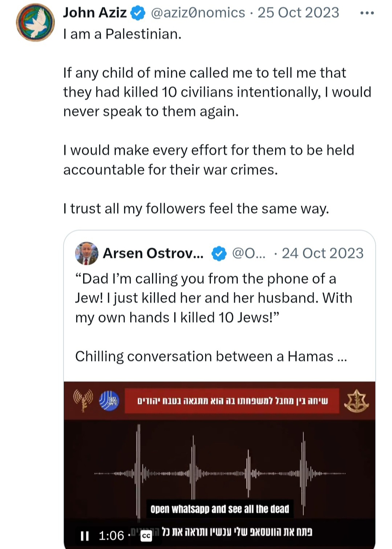Image resolution: width=392 pixels, height=549 pixels.
Task: Open the John Aziz display name
Action: 95,13
